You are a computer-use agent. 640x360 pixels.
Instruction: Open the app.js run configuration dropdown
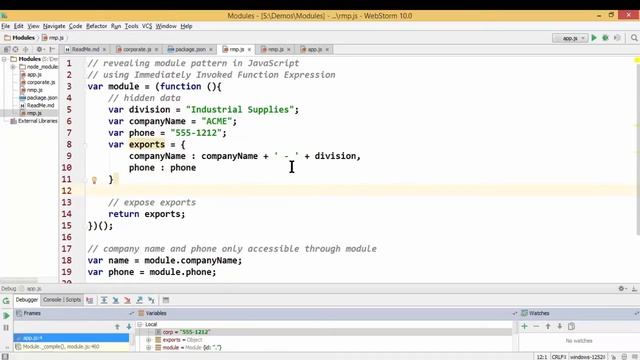[x=570, y=38]
